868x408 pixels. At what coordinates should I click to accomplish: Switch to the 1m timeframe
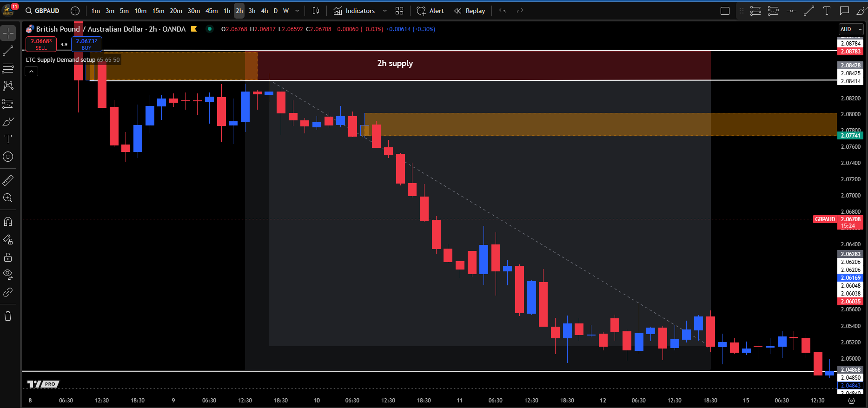tap(95, 11)
